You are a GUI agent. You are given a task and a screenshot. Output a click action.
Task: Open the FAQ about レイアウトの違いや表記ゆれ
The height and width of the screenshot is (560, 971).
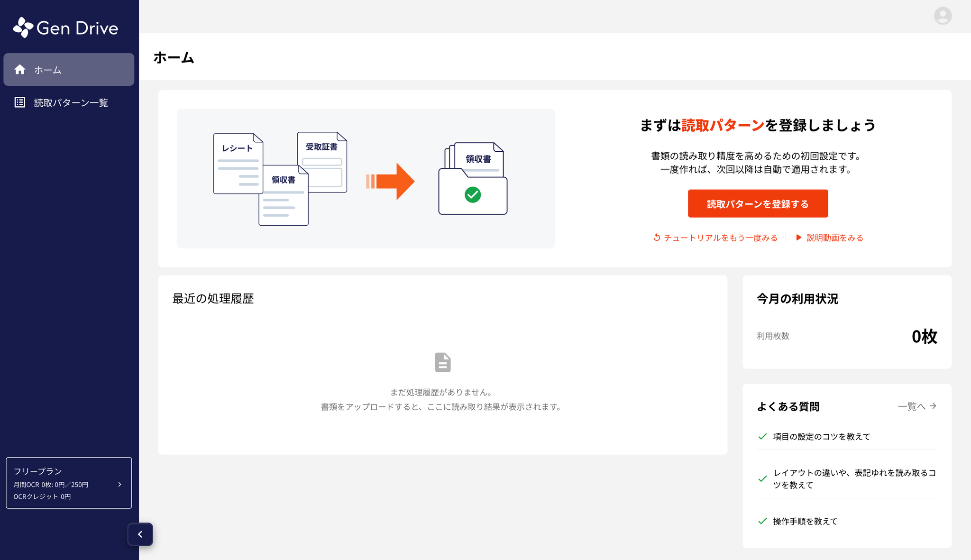tap(853, 478)
